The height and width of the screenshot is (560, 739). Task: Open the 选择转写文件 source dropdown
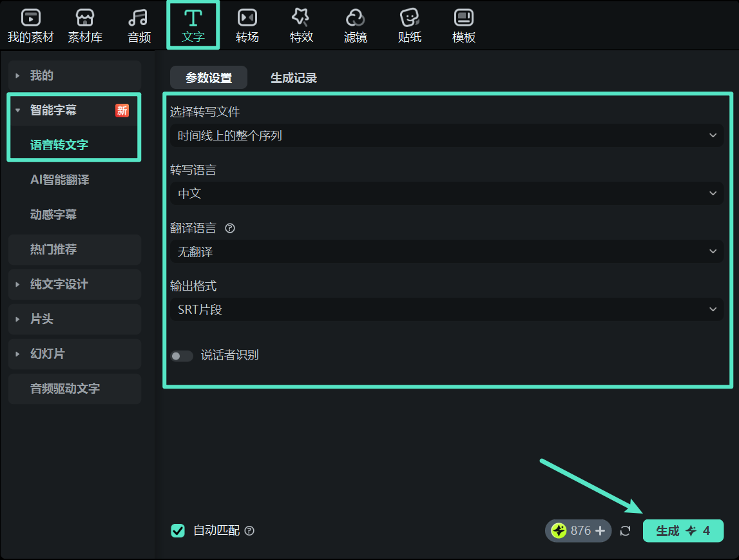click(x=448, y=135)
